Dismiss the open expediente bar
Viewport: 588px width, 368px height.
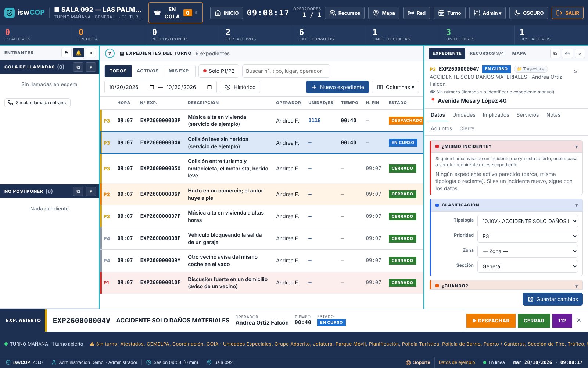click(x=579, y=321)
